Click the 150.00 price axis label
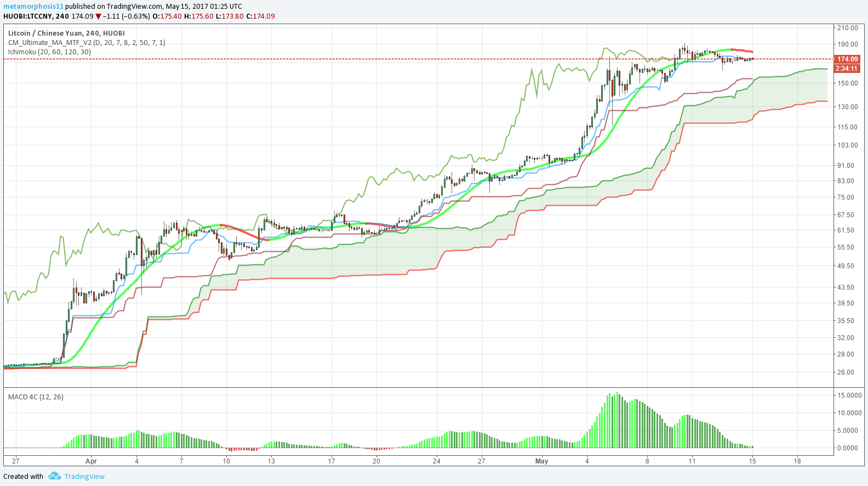This screenshot has width=868, height=486. (848, 83)
